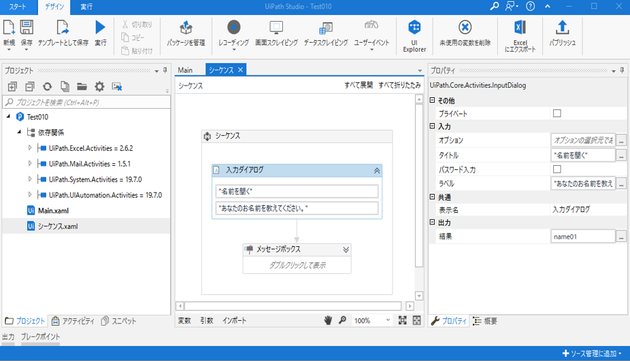Click ソース管理に追加 in status bar
Image resolution: width=630 pixels, height=361 pixels.
pos(592,353)
